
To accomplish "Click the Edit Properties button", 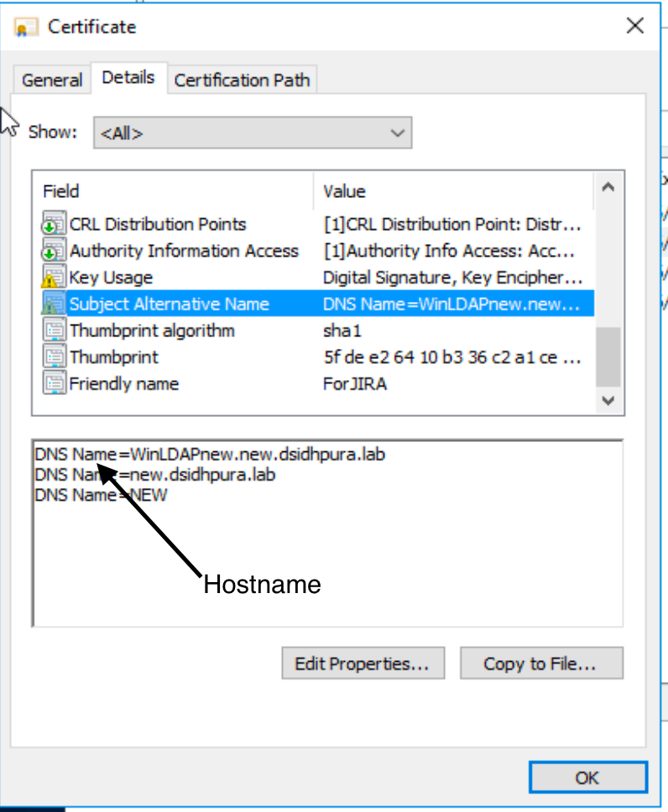I will pos(363,664).
